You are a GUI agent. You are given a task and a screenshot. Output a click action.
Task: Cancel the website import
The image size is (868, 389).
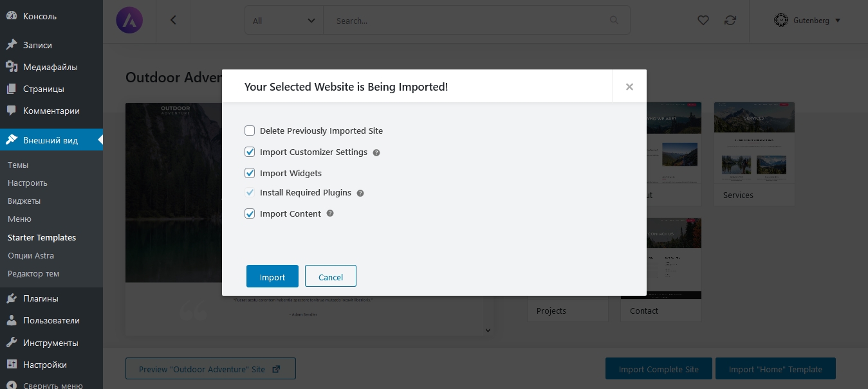coord(331,276)
